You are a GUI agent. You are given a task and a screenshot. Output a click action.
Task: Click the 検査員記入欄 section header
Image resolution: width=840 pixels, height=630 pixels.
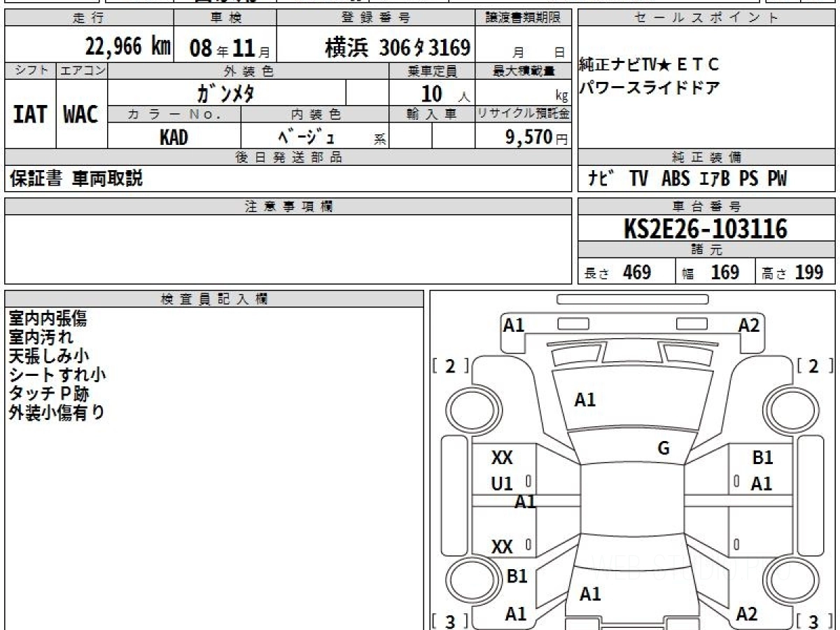214,299
